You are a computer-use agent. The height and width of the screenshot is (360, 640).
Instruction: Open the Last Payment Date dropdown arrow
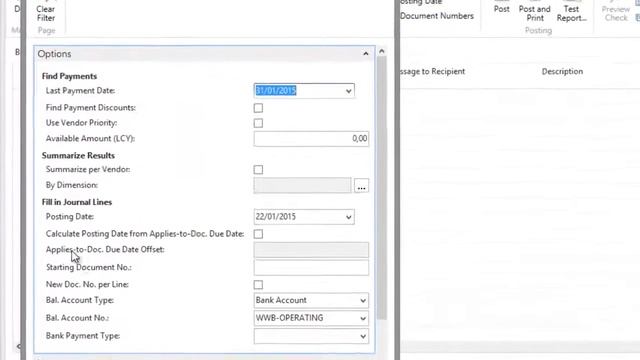(348, 91)
